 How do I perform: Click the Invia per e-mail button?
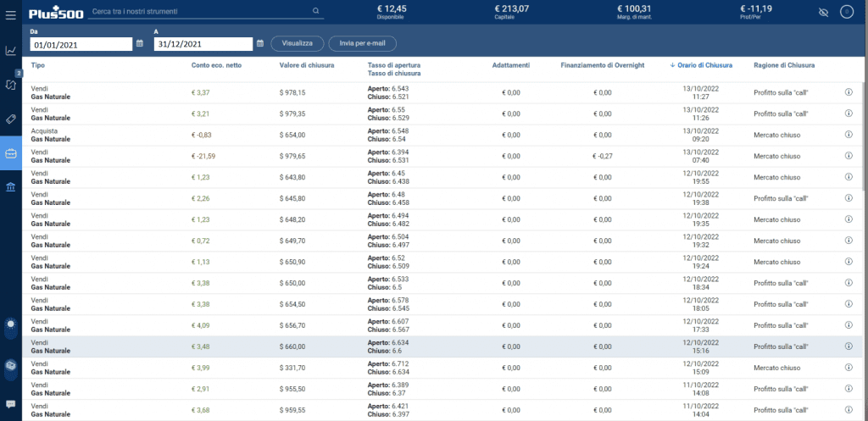point(363,43)
